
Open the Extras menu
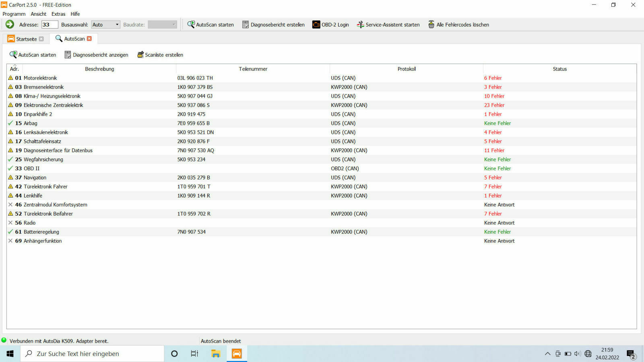pyautogui.click(x=58, y=14)
